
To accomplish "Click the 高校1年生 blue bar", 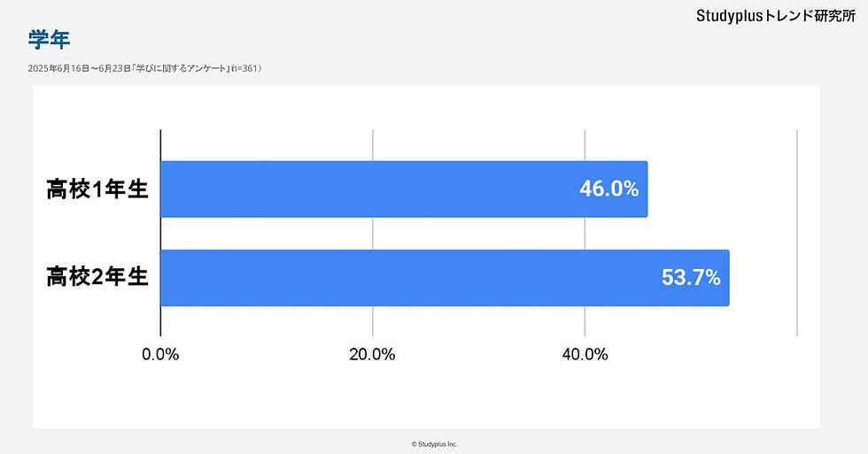I will 404,189.
